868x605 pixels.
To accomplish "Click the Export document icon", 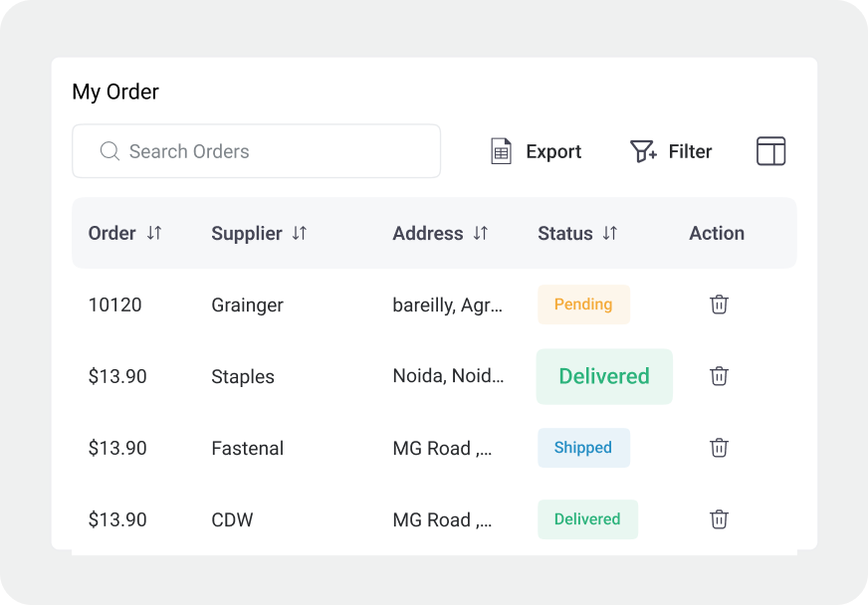I will click(500, 151).
